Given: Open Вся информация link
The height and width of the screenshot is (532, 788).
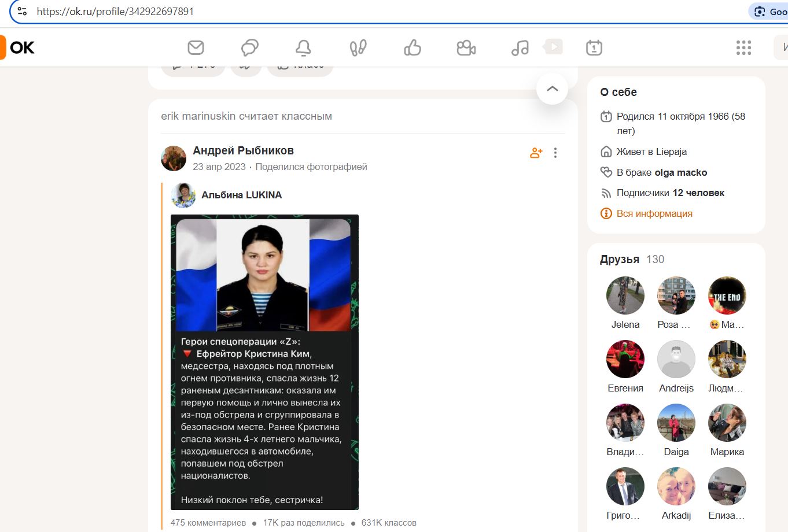Looking at the screenshot, I should tap(654, 213).
